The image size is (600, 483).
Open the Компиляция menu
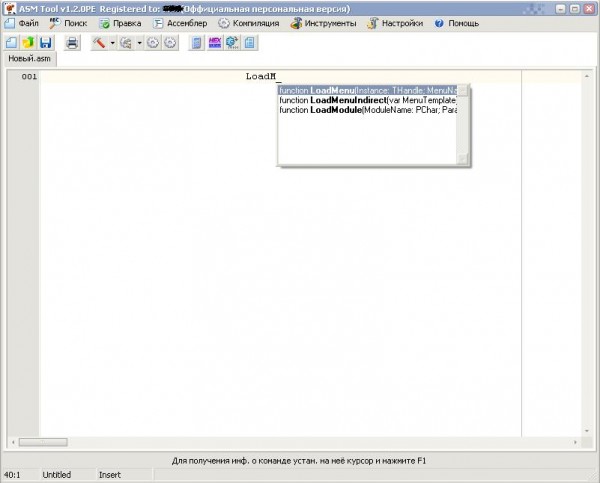click(248, 23)
